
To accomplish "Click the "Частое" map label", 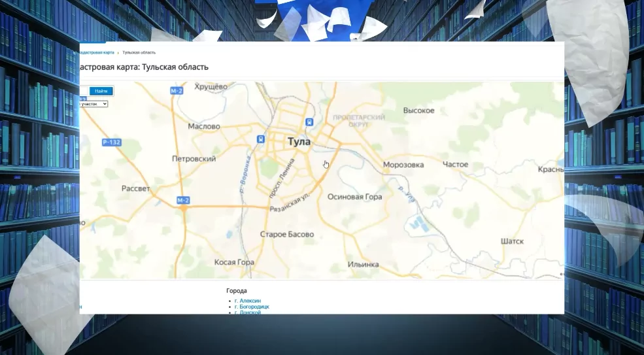I will tap(456, 164).
